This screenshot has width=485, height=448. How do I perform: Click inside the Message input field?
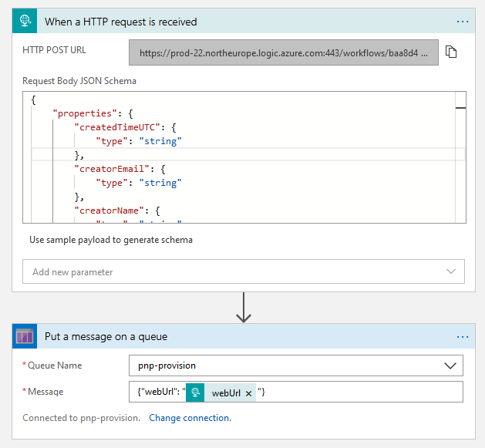(362, 392)
